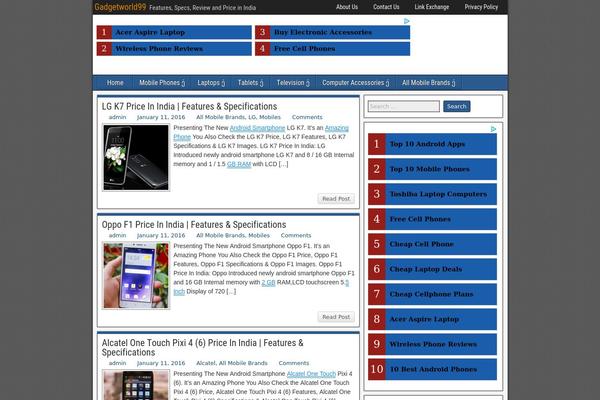Click the Buy Electronic Accessories ad link

point(333,33)
